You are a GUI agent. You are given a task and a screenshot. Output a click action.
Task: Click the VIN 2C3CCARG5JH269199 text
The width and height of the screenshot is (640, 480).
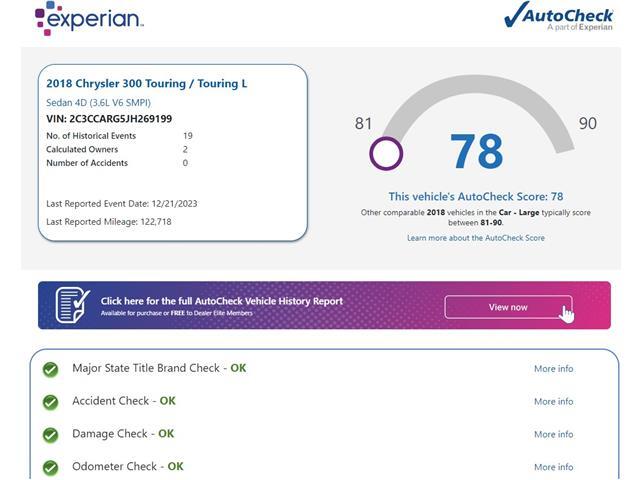(x=109, y=119)
